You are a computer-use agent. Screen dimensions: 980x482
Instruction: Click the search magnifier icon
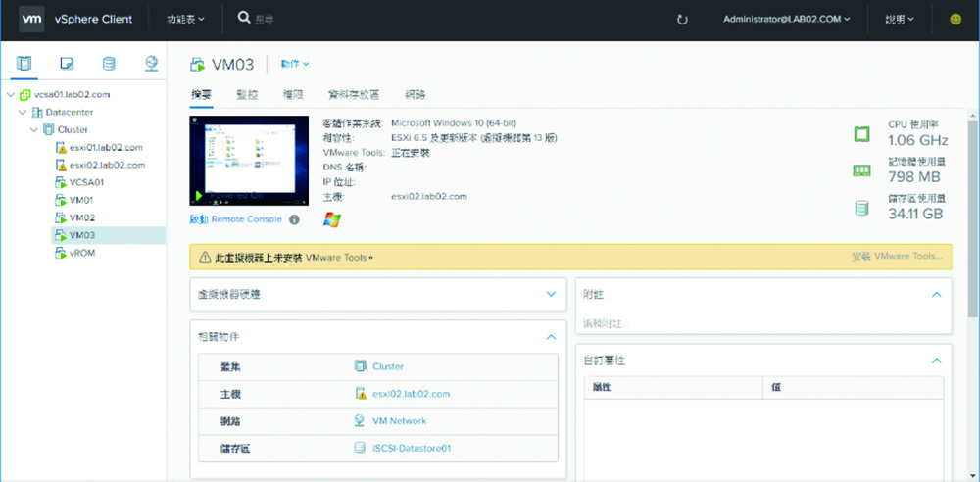[x=244, y=19]
